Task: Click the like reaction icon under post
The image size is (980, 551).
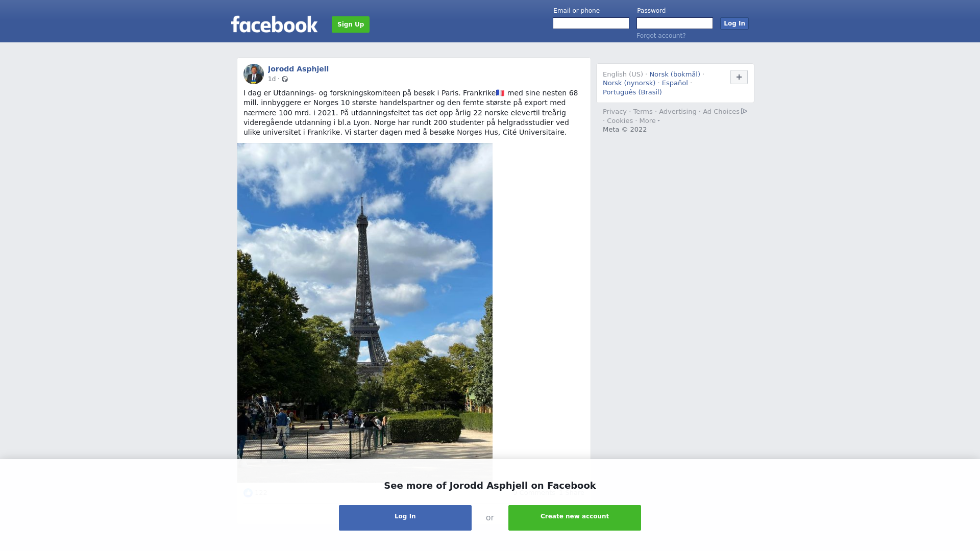Action: [248, 493]
